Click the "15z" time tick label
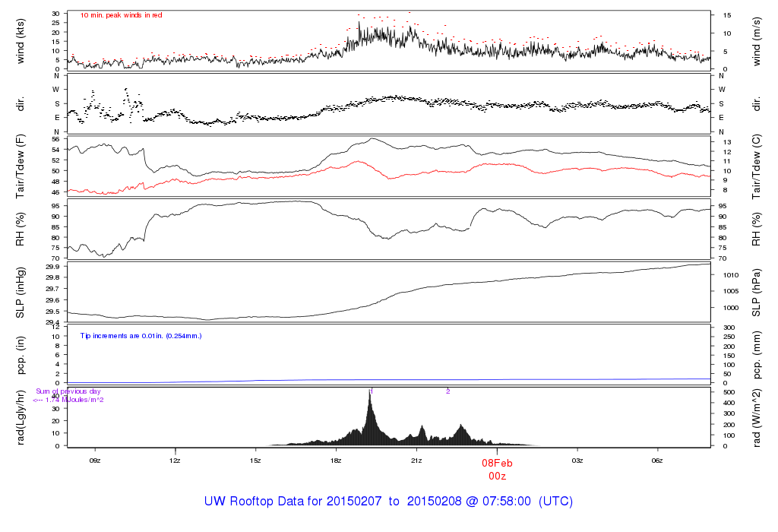Image resolution: width=778 pixels, height=532 pixels. click(255, 461)
